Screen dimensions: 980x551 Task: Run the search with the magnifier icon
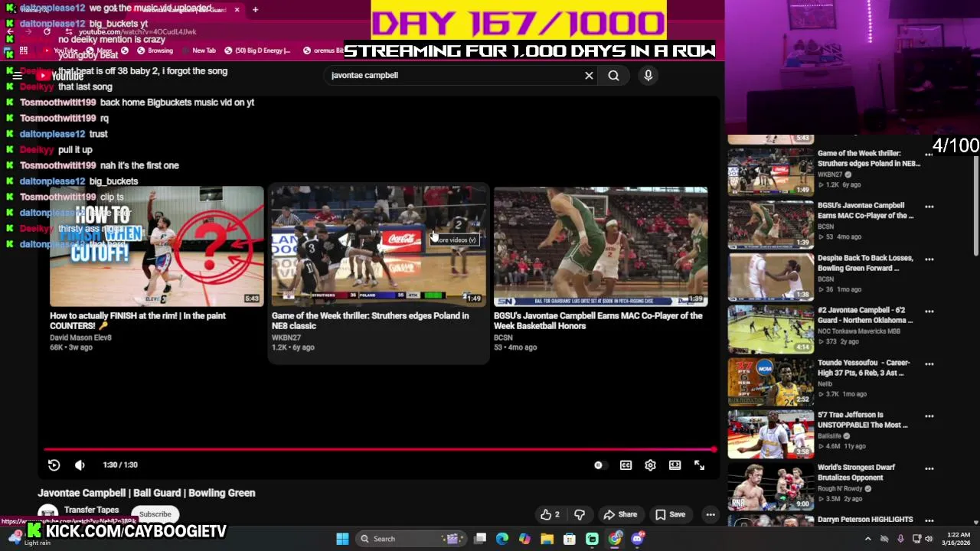point(613,75)
